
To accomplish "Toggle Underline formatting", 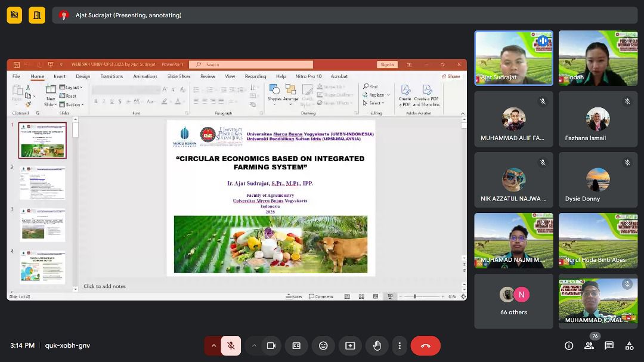I will point(112,101).
